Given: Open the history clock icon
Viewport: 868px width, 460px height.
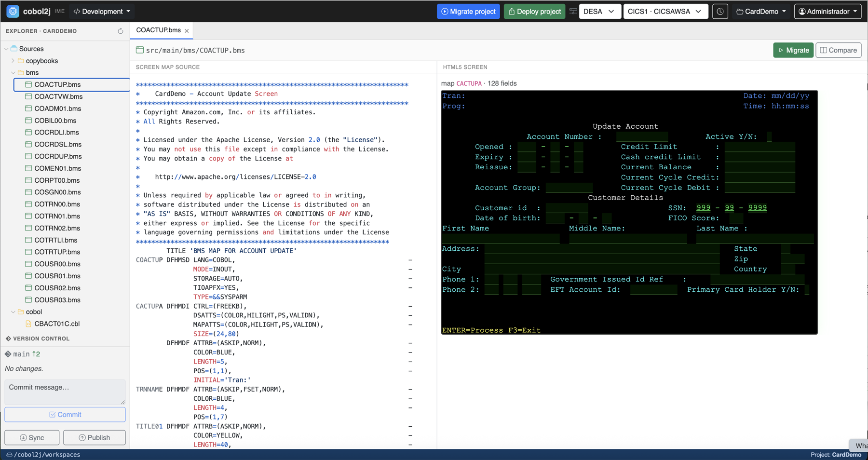Looking at the screenshot, I should 720,12.
